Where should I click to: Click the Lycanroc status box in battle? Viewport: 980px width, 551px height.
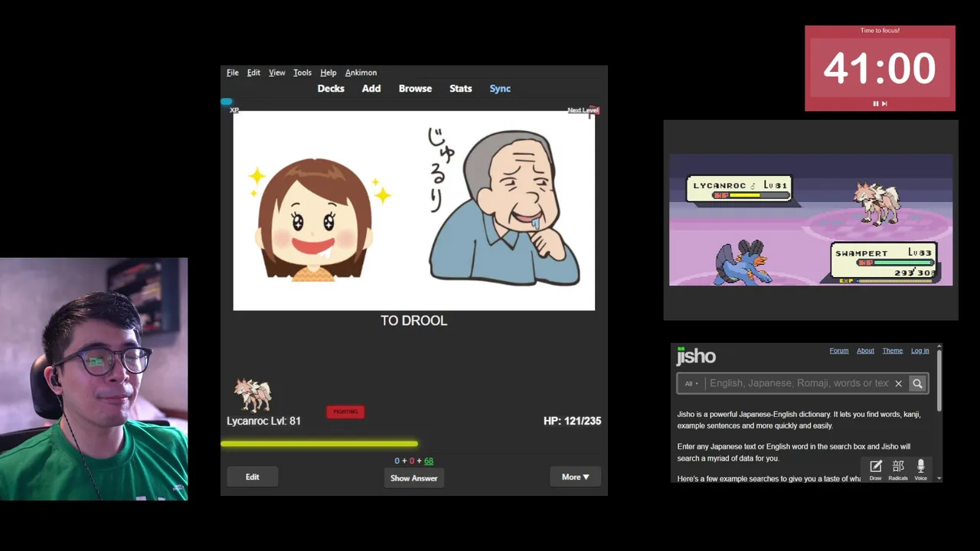(739, 188)
